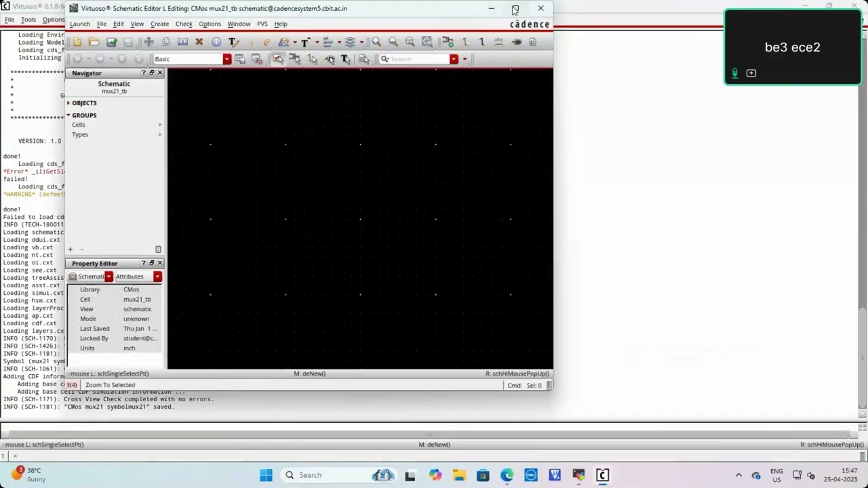Toggle the text label selection filter icon
The height and width of the screenshot is (488, 868).
(346, 59)
